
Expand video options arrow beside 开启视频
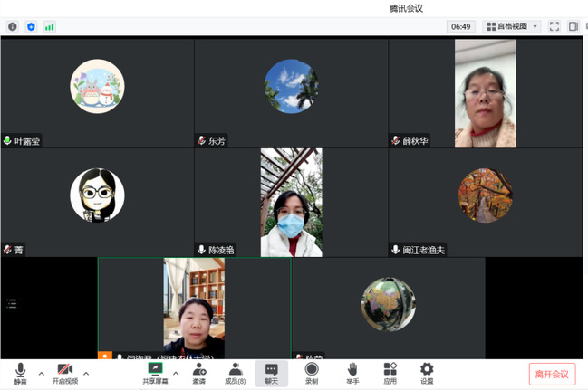click(x=86, y=372)
